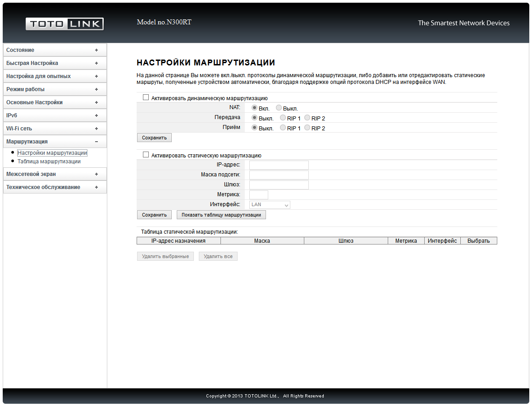Expand the IPv6 menu section
532x406 pixels.
click(x=55, y=115)
